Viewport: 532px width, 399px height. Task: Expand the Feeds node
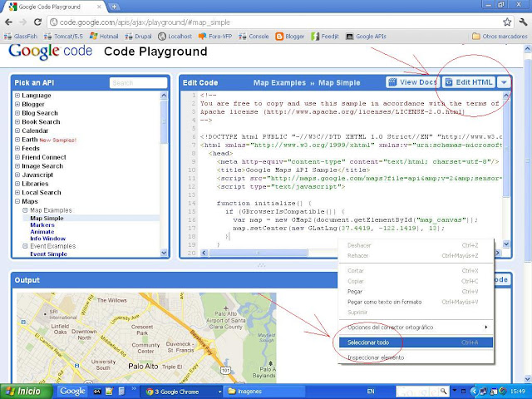(x=17, y=148)
